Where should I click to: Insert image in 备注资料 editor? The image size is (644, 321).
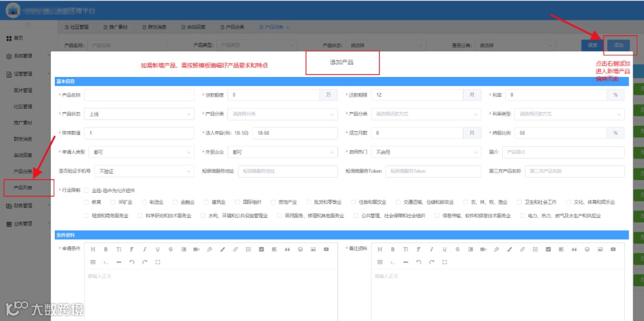click(x=600, y=249)
